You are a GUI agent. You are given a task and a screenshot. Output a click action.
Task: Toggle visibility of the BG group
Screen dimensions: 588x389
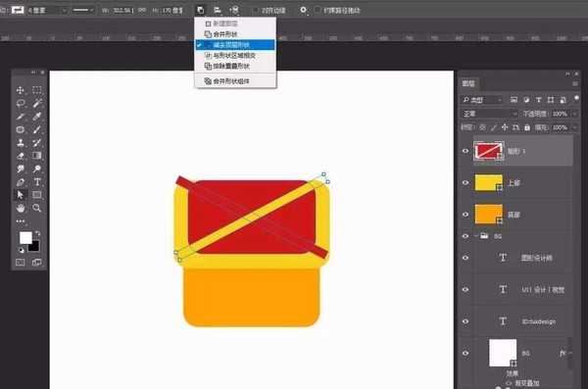(x=465, y=236)
